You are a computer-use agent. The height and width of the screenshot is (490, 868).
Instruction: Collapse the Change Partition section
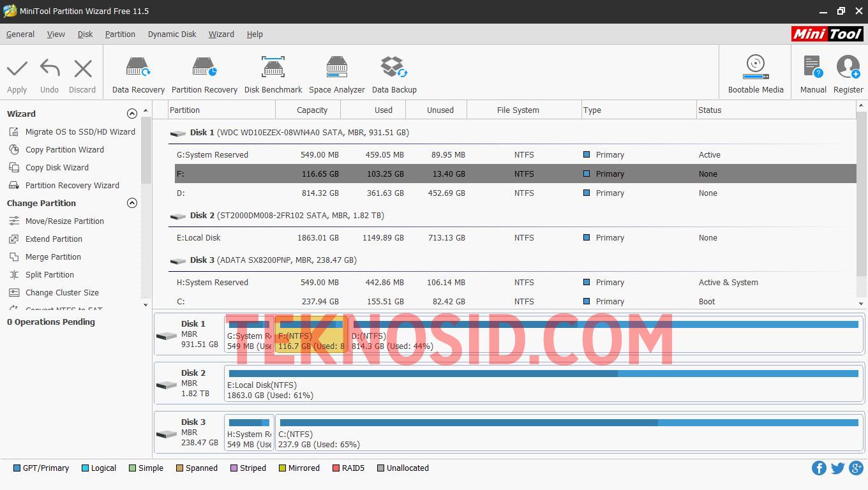pos(132,203)
